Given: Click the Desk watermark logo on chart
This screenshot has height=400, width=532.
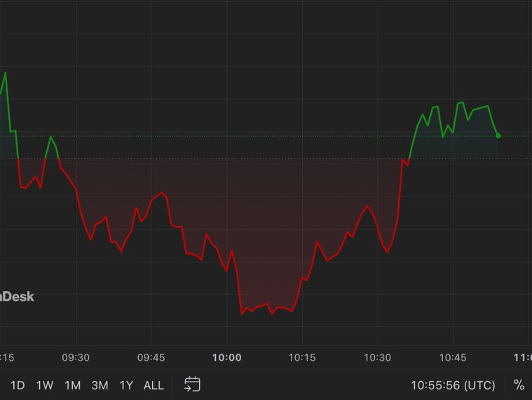Looking at the screenshot, I should [x=17, y=297].
